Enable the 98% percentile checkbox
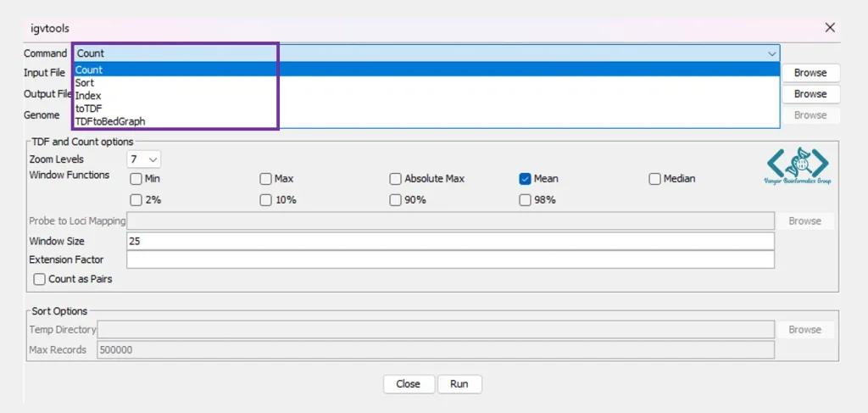The height and width of the screenshot is (413, 868). pyautogui.click(x=526, y=200)
